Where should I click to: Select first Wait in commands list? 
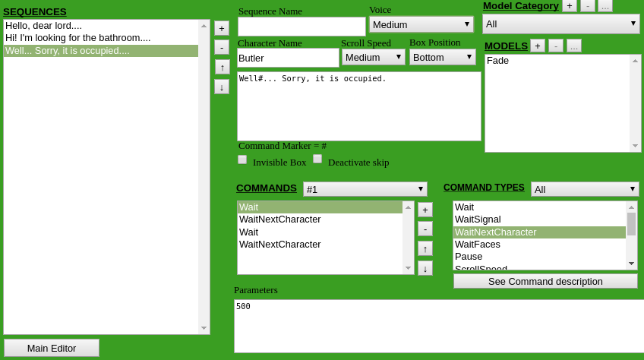[320, 207]
